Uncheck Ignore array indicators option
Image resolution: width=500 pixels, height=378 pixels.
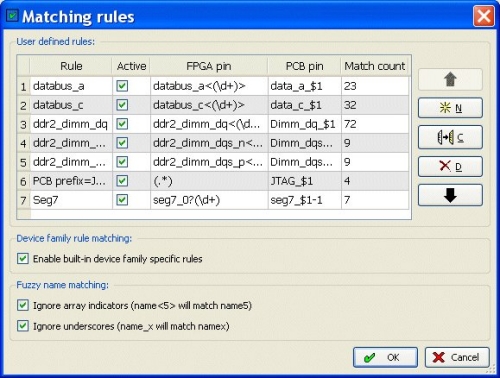(23, 305)
